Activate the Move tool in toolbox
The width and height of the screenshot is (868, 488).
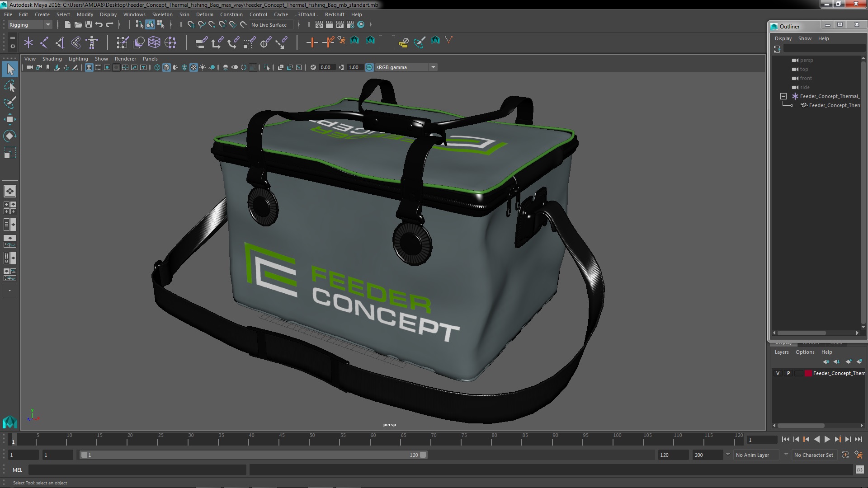click(10, 119)
